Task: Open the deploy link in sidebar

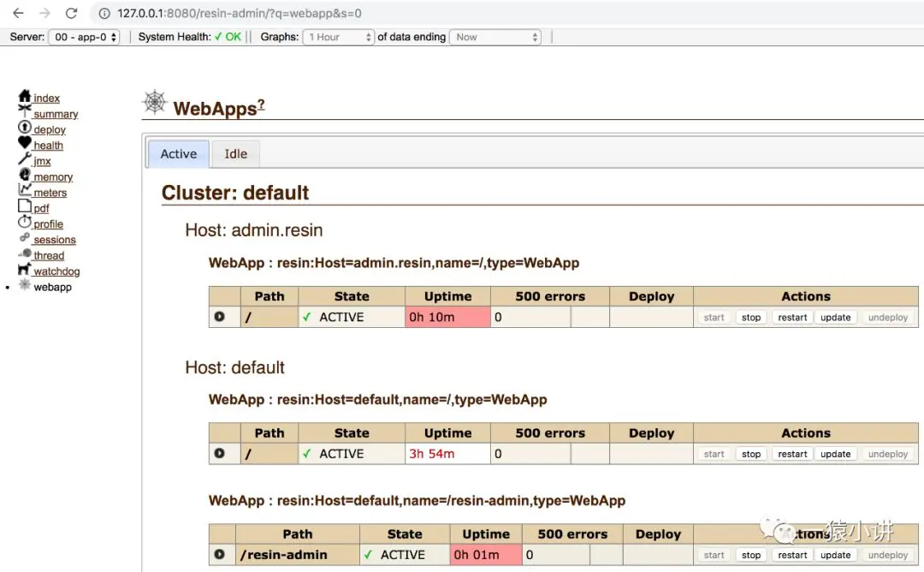Action: (50, 130)
